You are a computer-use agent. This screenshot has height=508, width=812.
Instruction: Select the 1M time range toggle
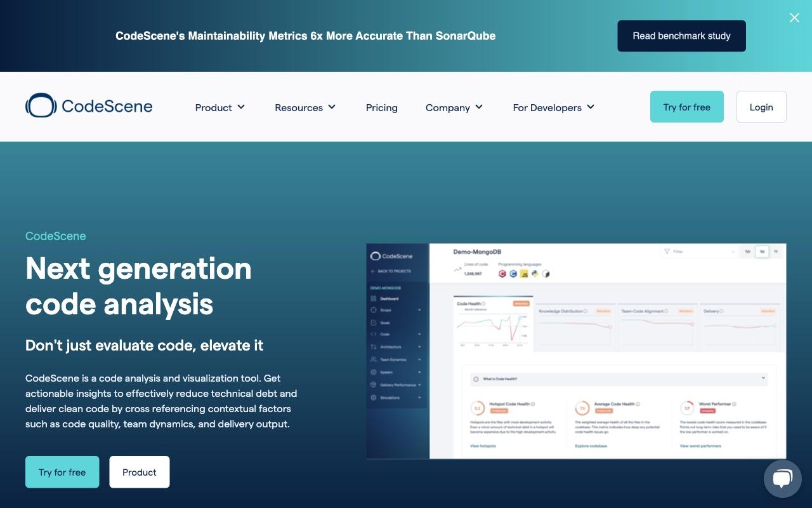(x=762, y=251)
